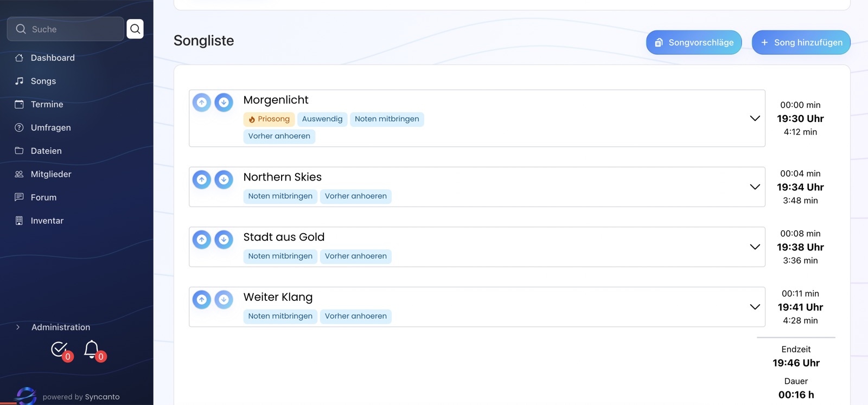
Task: Focus the Suche search field
Action: coord(66,29)
